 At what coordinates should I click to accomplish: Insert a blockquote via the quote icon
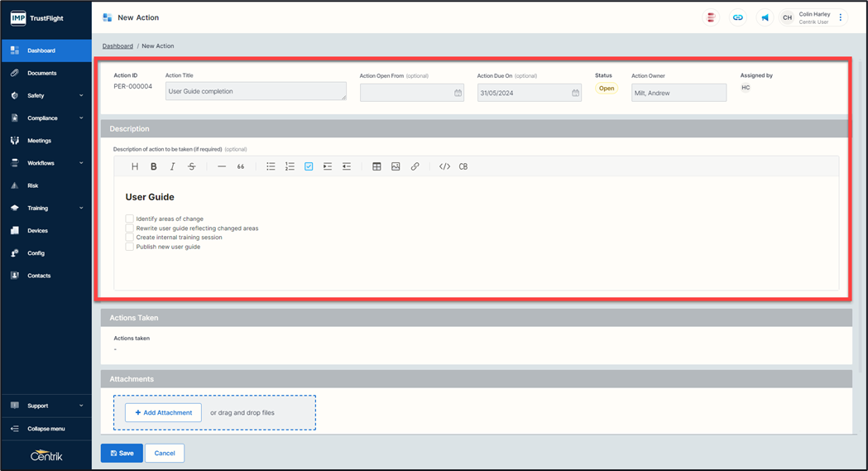[241, 166]
